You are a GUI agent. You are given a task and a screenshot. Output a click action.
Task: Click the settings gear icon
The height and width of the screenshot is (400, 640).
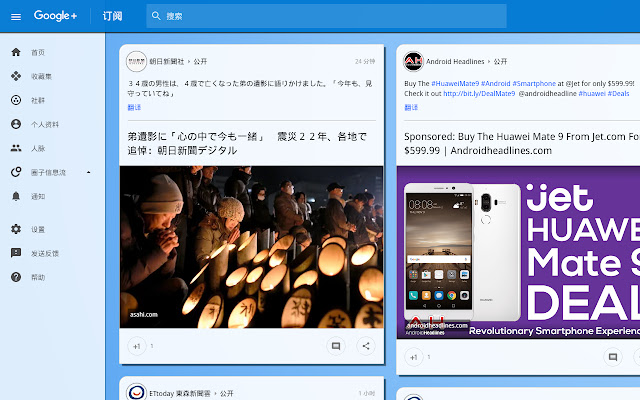click(16, 229)
